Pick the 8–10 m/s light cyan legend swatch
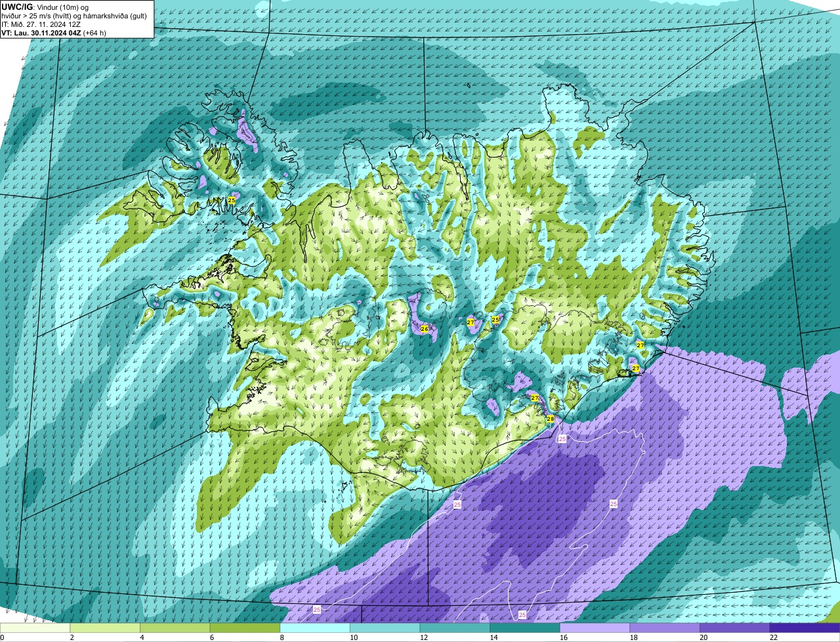 [315, 628]
